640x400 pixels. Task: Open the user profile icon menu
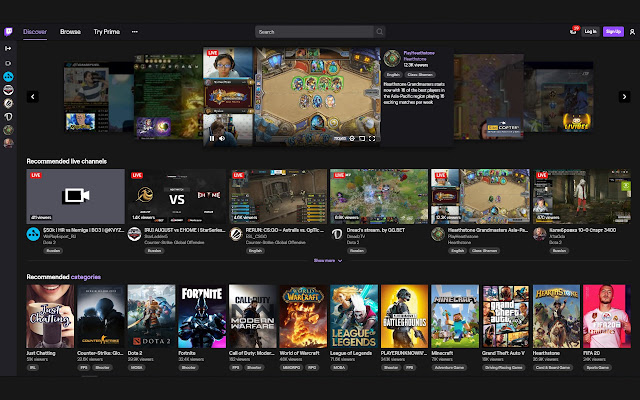pyautogui.click(x=632, y=32)
